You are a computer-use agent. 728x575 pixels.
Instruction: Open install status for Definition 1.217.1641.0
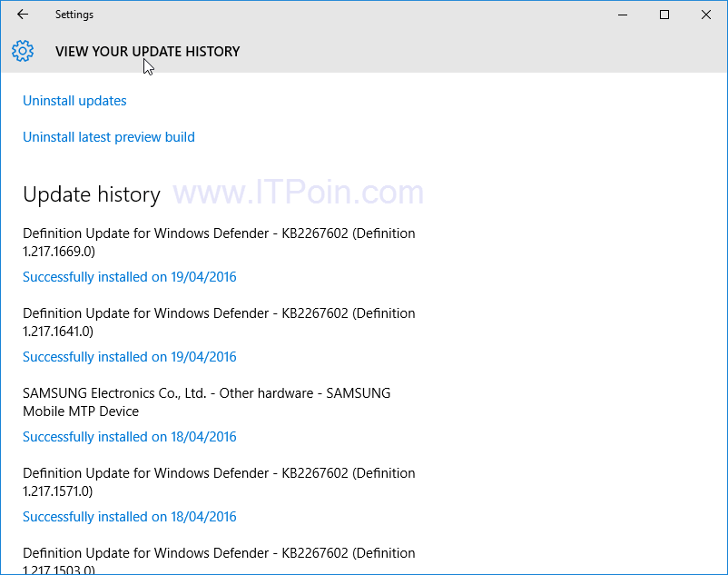coord(129,357)
